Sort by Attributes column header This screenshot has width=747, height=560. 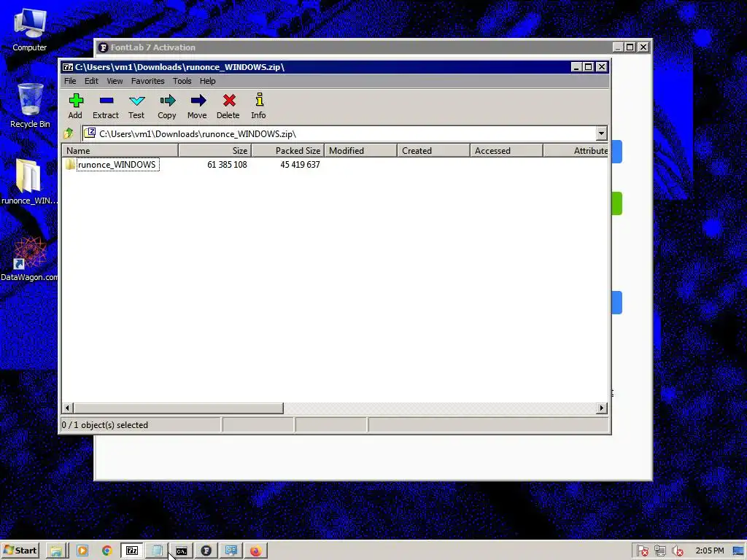tap(576, 150)
